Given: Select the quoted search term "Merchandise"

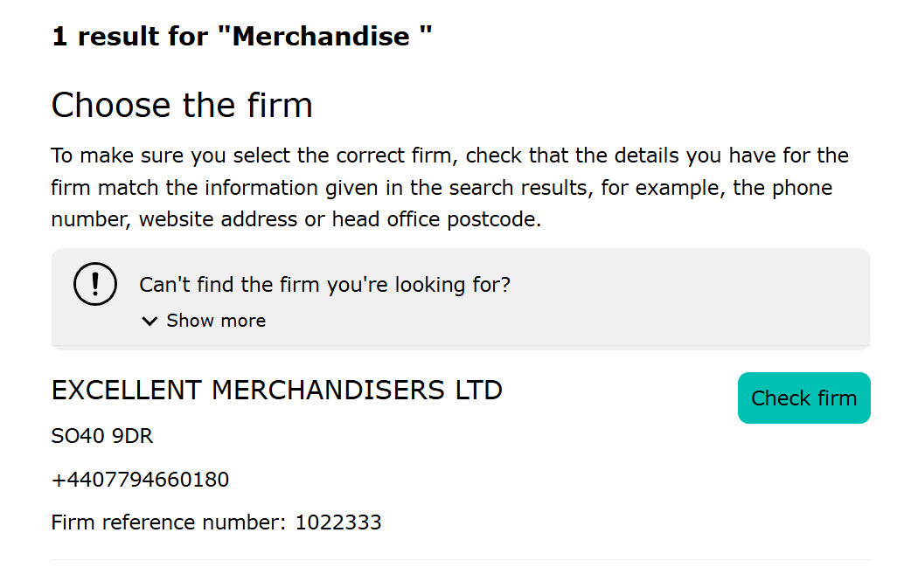Looking at the screenshot, I should 324,37.
